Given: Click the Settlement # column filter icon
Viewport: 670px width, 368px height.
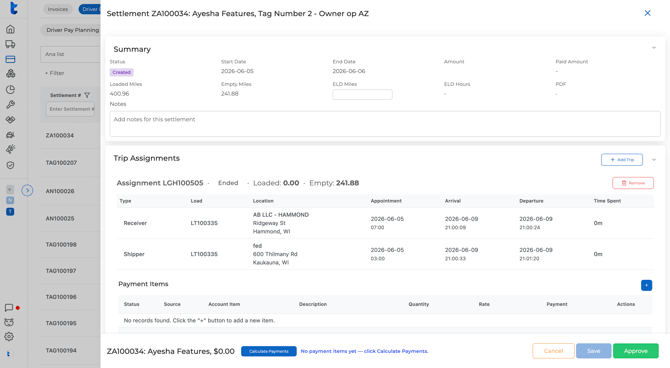Looking at the screenshot, I should pos(87,95).
